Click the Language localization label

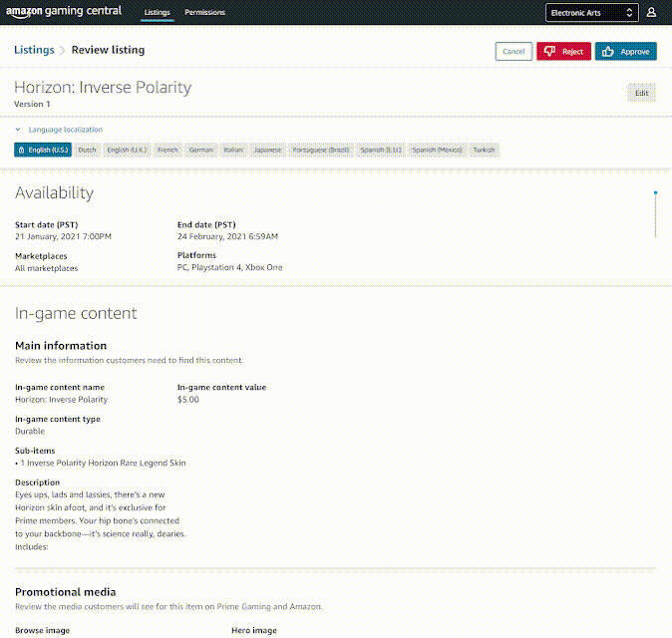point(66,130)
